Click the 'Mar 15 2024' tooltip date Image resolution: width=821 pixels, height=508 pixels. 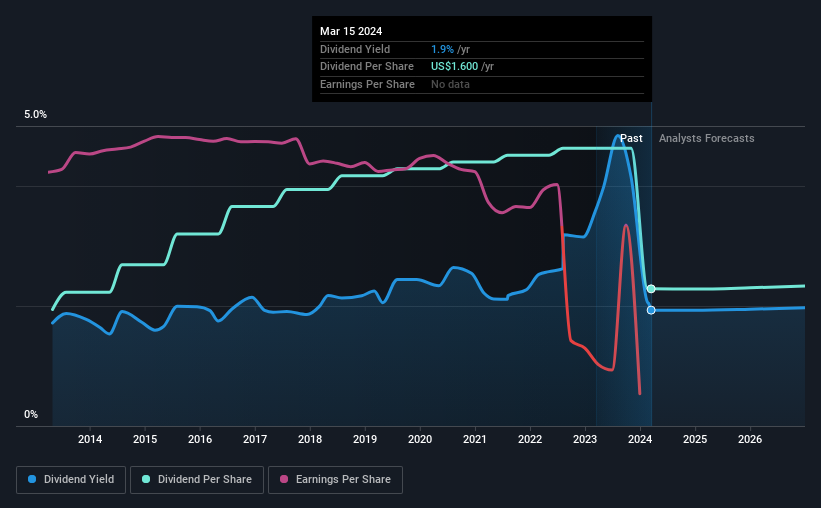pyautogui.click(x=351, y=31)
